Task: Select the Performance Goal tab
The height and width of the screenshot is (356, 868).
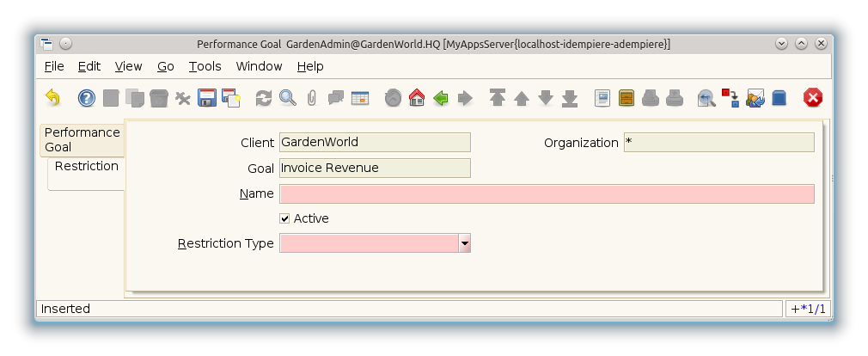Action: click(82, 139)
